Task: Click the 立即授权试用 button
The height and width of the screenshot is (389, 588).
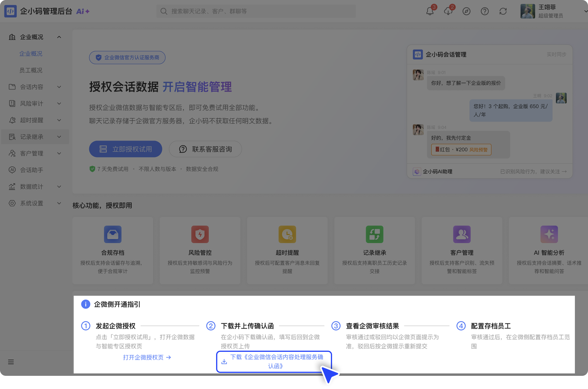Action: [126, 149]
